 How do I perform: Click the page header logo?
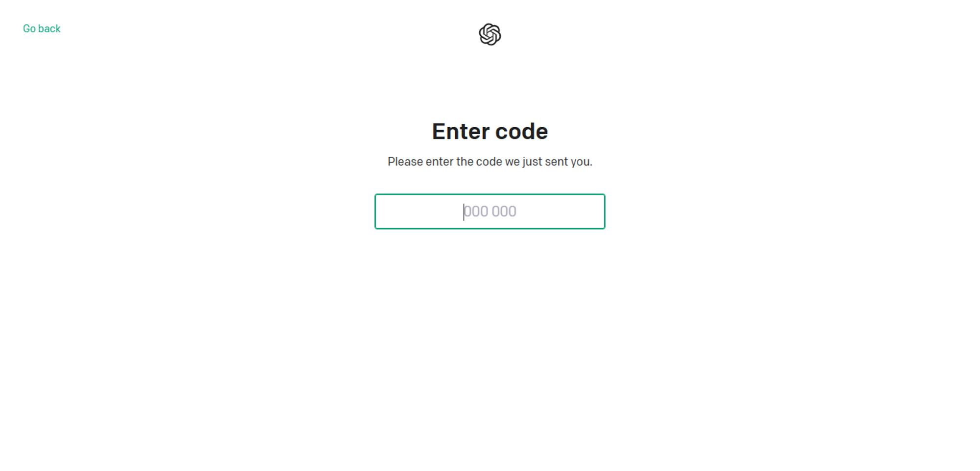point(490,34)
